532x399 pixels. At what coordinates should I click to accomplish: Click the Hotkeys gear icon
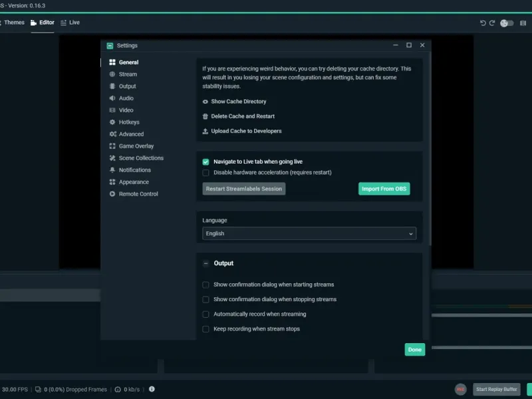[112, 122]
